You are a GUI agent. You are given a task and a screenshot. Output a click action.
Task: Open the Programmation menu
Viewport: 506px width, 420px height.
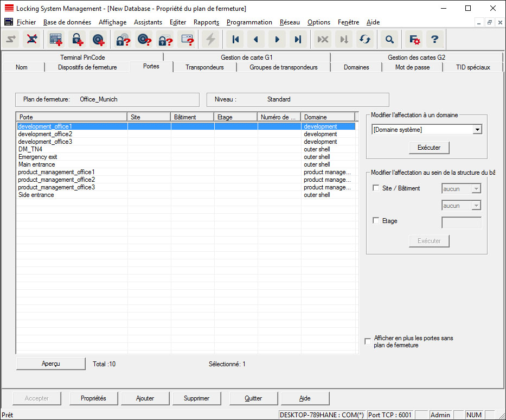249,22
